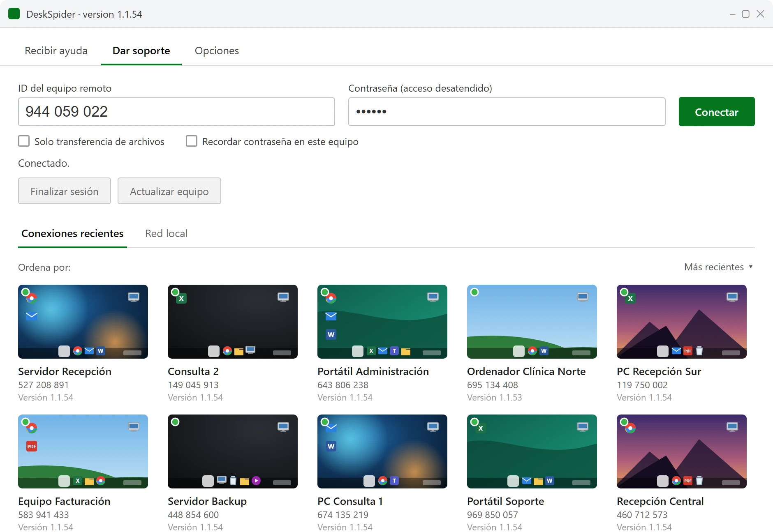Image resolution: width=773 pixels, height=532 pixels.
Task: Click the Portátil Soporte name label
Action: (x=506, y=501)
